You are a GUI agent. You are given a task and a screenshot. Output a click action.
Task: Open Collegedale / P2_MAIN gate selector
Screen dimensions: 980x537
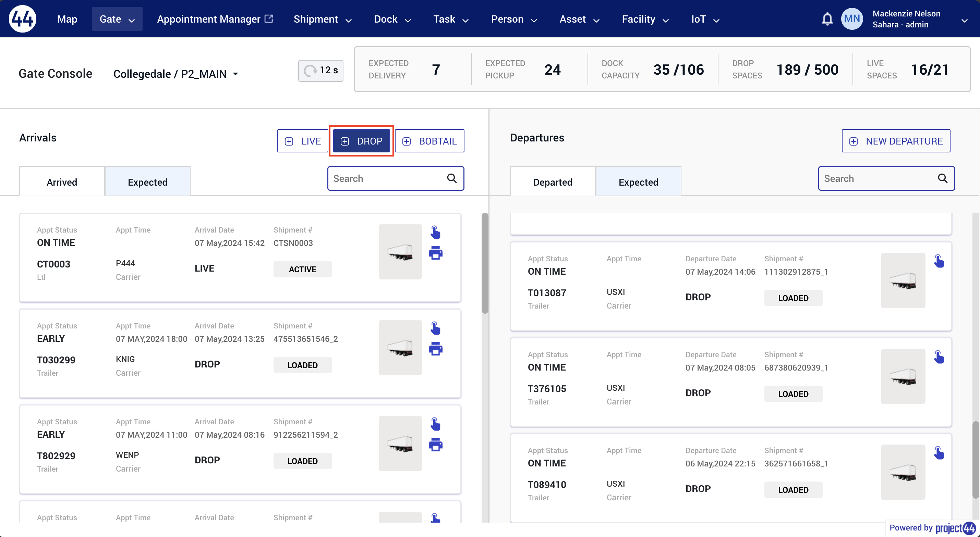[176, 74]
